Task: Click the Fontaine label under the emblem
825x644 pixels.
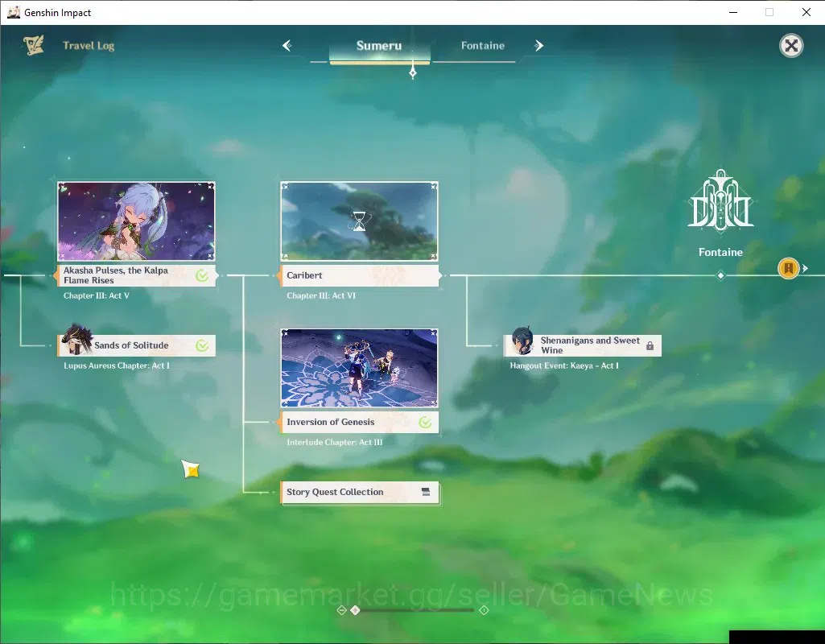Action: 720,253
